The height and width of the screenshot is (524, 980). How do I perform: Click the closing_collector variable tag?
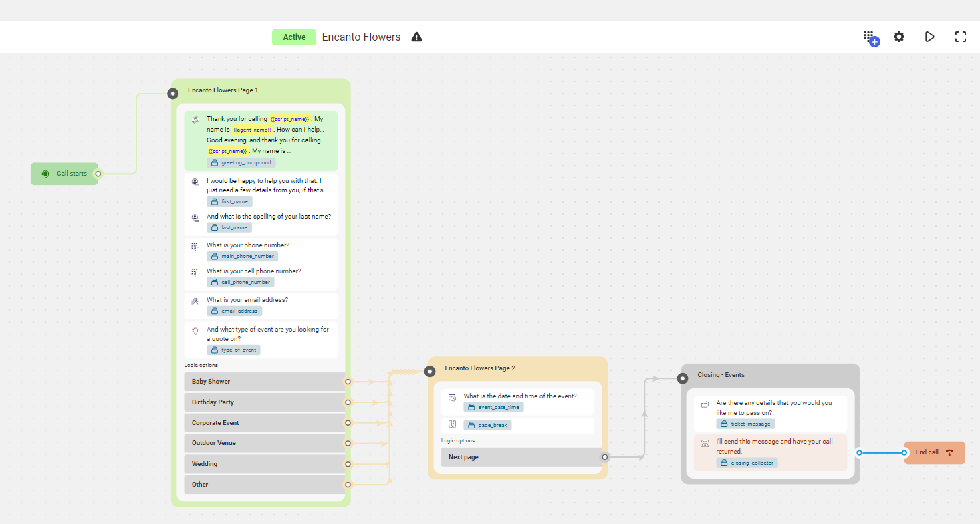coord(747,463)
